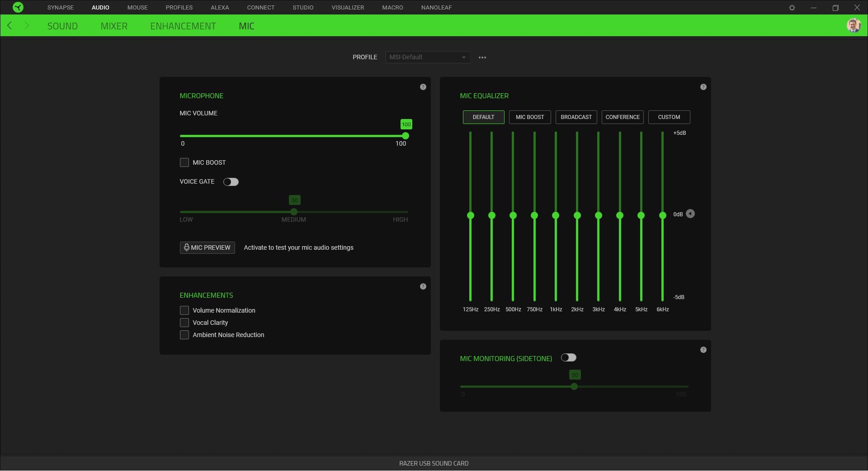Check Volume Normalization
The height and width of the screenshot is (471, 868).
[184, 310]
